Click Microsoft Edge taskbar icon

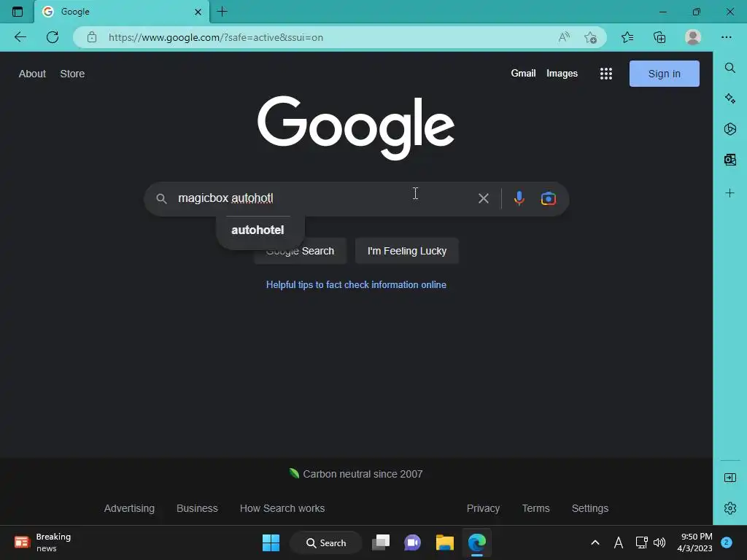tap(476, 542)
